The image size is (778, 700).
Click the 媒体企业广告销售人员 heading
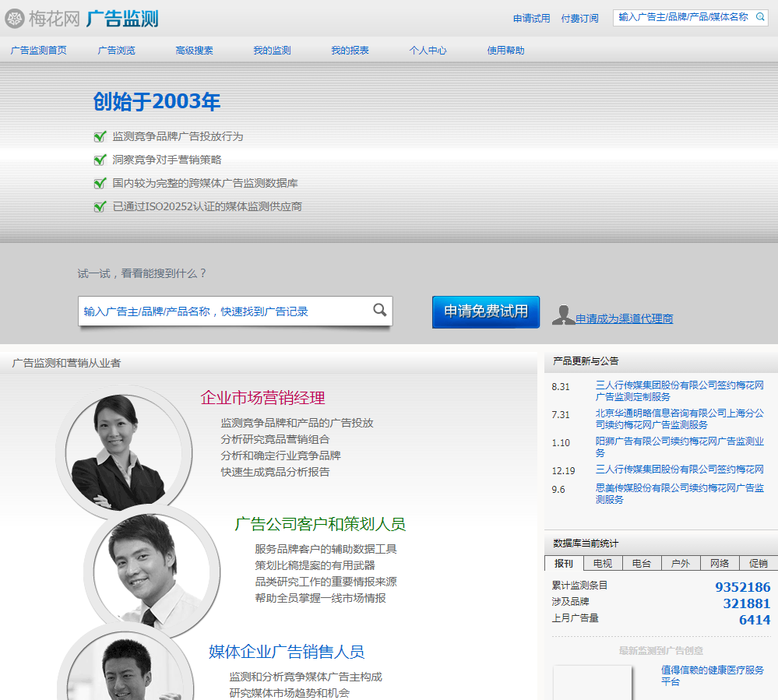[287, 652]
